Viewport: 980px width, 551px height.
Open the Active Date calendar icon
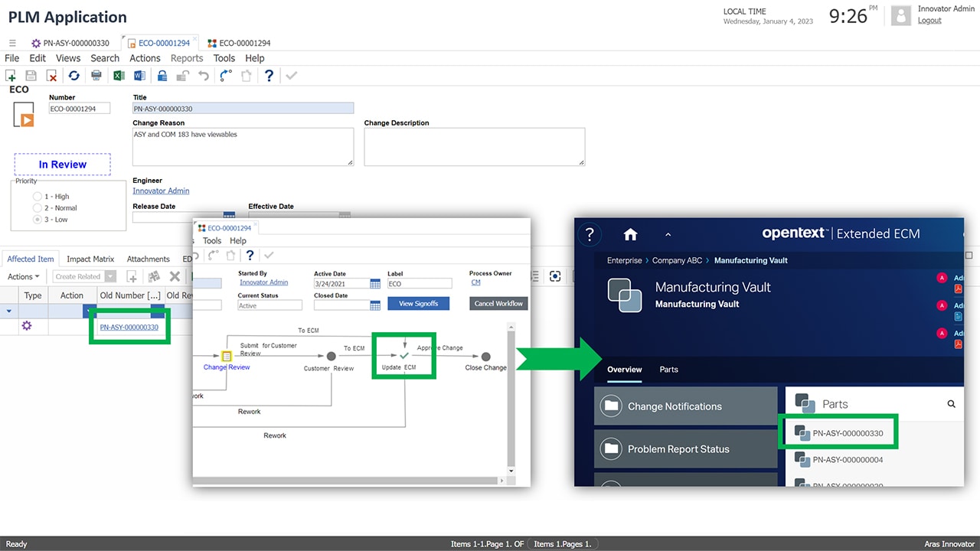point(375,284)
